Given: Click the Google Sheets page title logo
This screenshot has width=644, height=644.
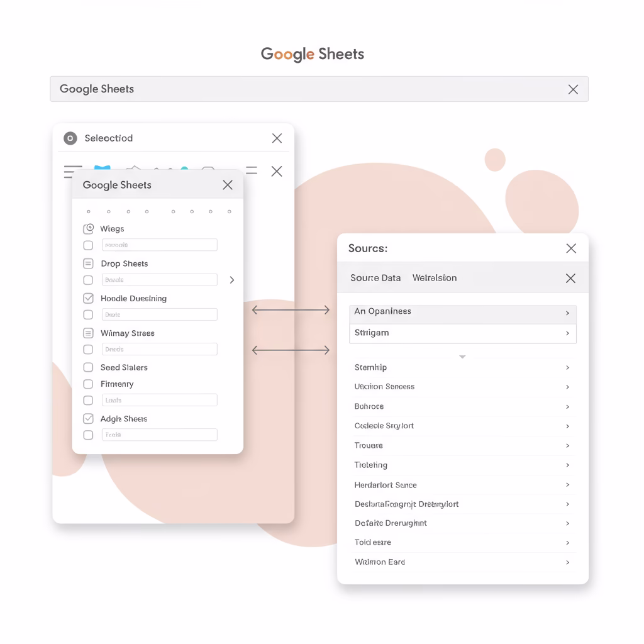Looking at the screenshot, I should click(x=312, y=54).
